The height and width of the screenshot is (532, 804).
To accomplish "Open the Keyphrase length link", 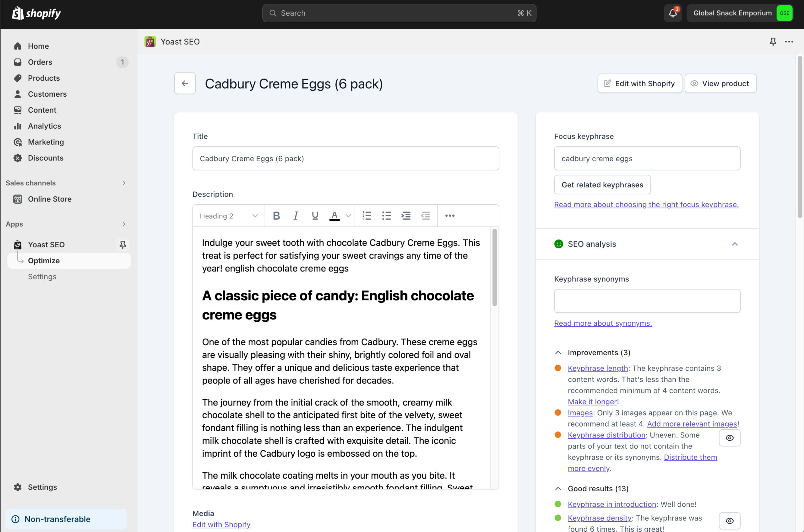I will click(598, 368).
